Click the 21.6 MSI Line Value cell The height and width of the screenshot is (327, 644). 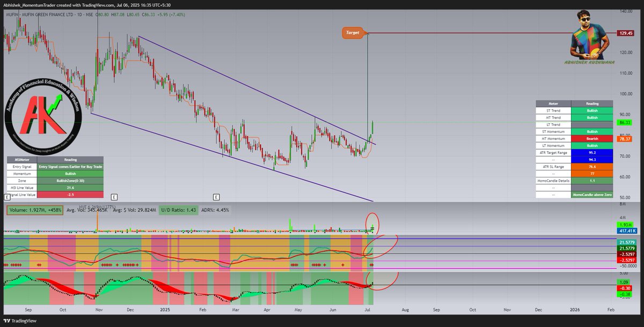[x=70, y=188]
